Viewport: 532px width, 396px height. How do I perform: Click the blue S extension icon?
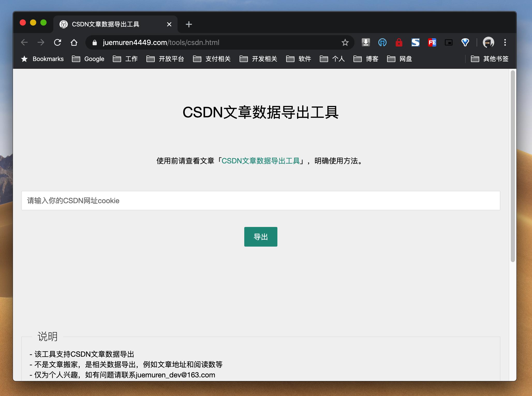click(x=415, y=42)
